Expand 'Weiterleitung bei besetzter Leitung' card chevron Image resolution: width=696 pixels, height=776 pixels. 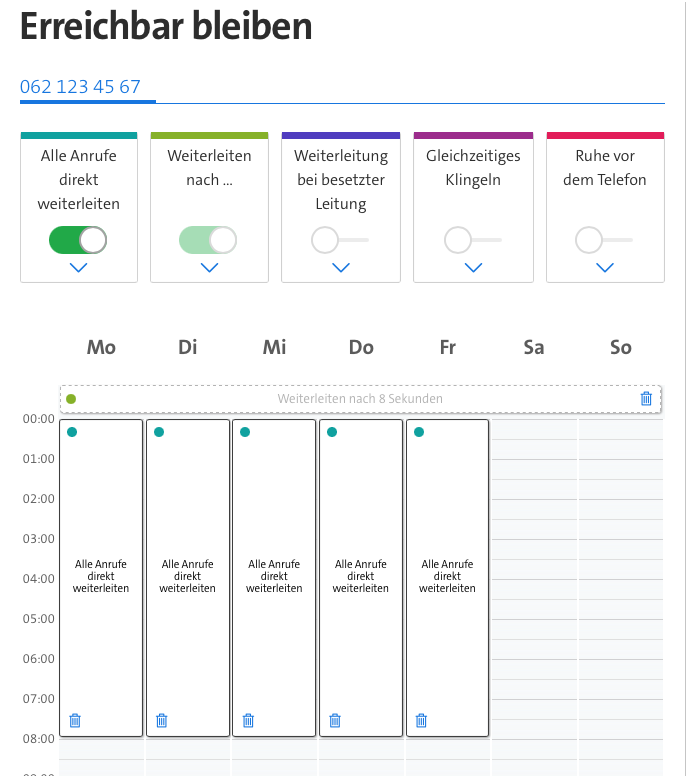point(341,267)
